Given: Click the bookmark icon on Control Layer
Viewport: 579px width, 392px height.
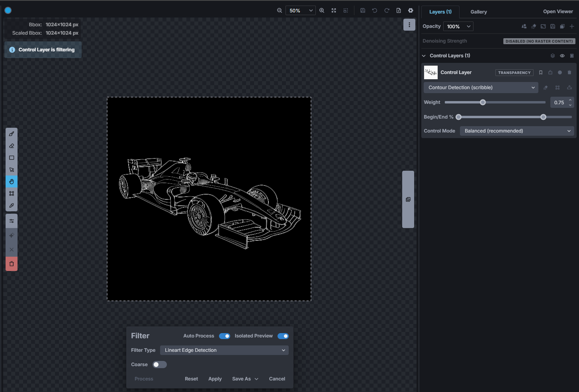Looking at the screenshot, I should point(541,72).
